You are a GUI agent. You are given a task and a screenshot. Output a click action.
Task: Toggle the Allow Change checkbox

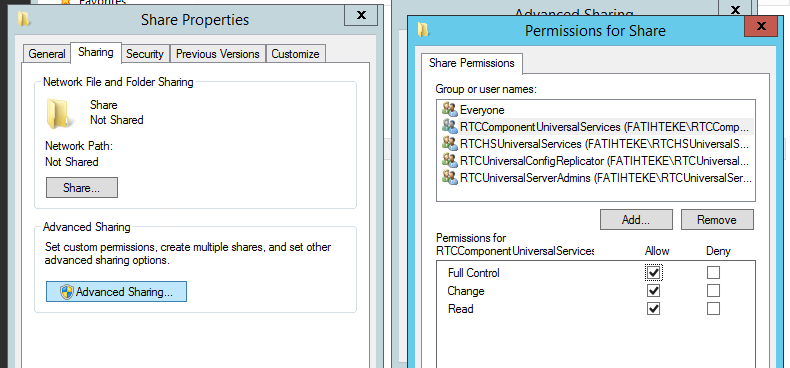click(x=653, y=291)
